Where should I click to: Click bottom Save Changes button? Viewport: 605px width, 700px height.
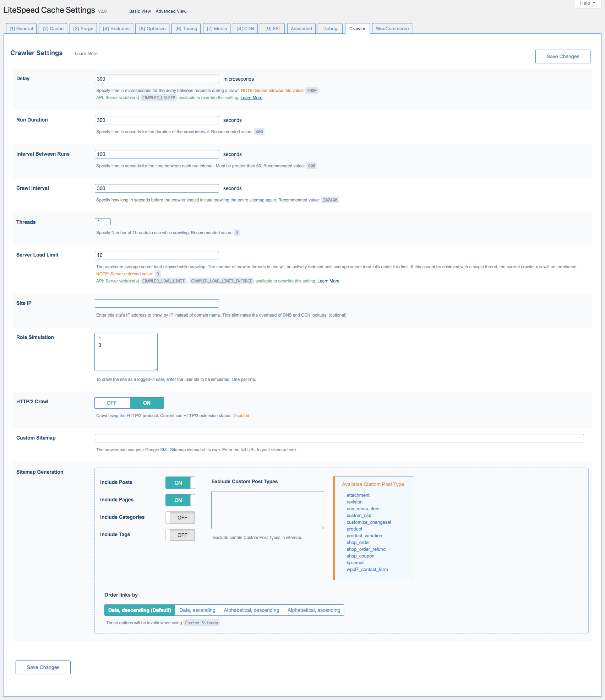[x=43, y=667]
